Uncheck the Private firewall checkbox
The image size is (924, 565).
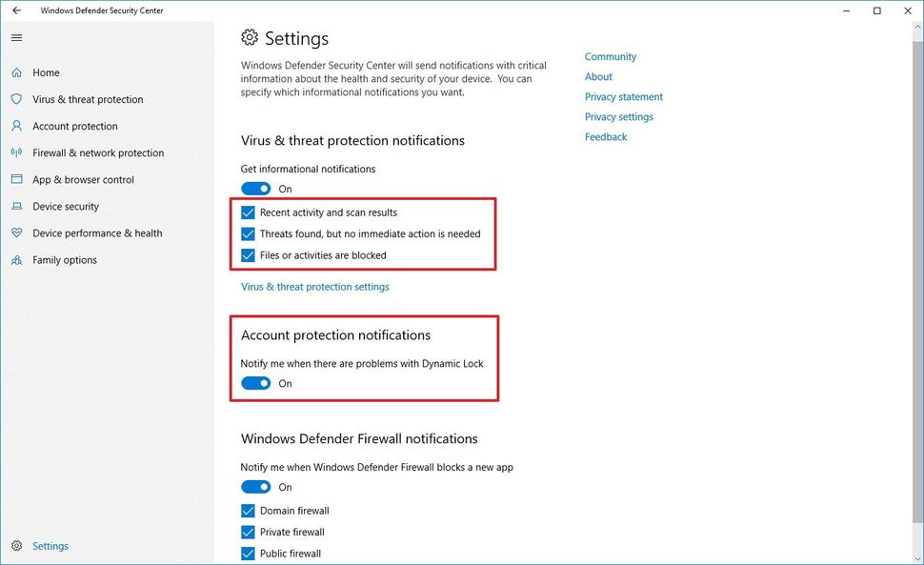coord(248,532)
